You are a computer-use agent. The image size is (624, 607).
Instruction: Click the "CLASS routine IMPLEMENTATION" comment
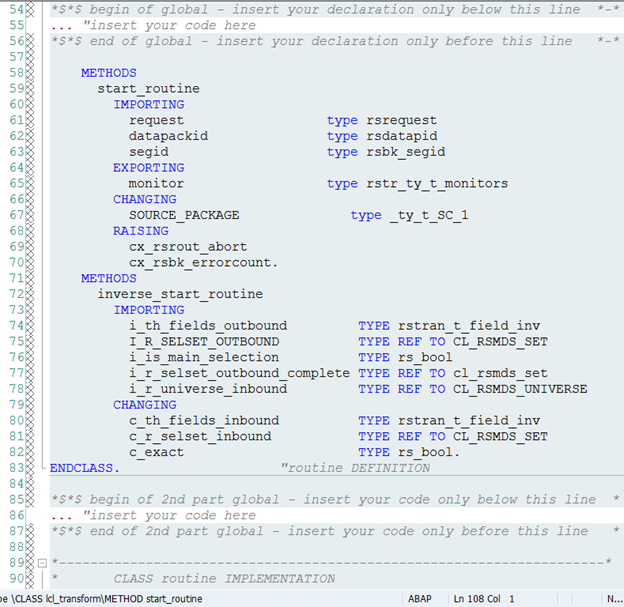click(224, 579)
